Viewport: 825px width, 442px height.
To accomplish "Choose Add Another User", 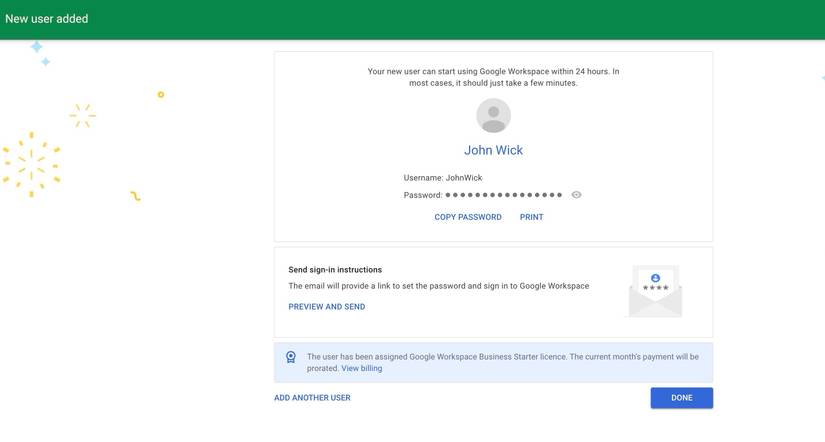I will pos(312,398).
